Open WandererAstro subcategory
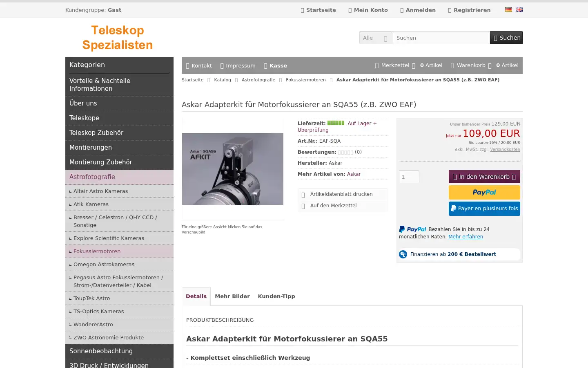The image size is (588, 368). tap(119, 325)
